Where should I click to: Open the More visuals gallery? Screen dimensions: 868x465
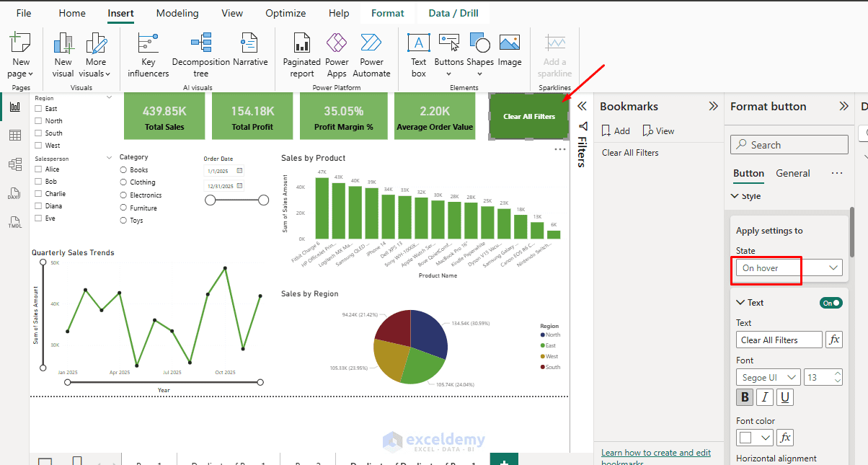tap(96, 55)
